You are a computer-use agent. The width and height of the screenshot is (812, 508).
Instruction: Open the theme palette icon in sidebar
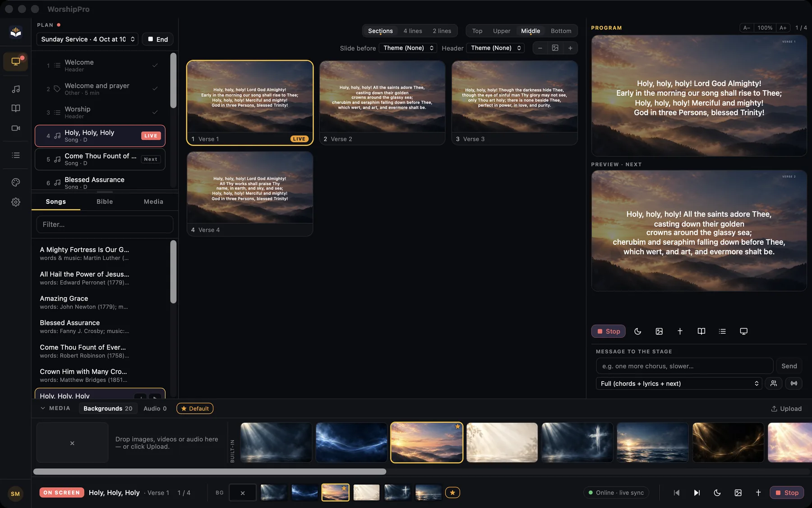16,182
